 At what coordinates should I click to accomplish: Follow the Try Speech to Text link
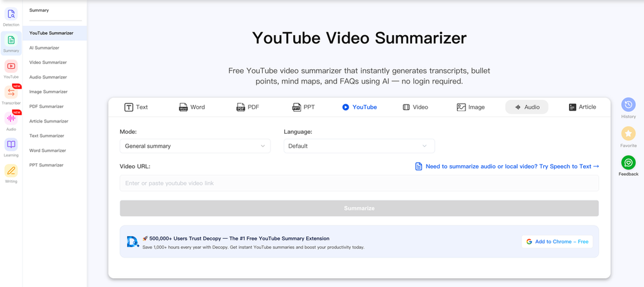513,166
